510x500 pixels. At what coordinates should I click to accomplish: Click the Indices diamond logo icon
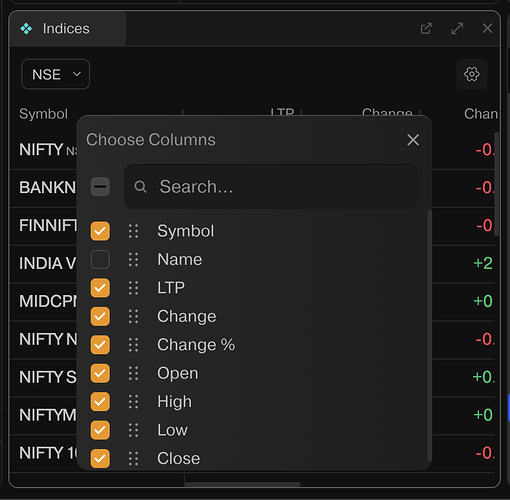(x=26, y=29)
